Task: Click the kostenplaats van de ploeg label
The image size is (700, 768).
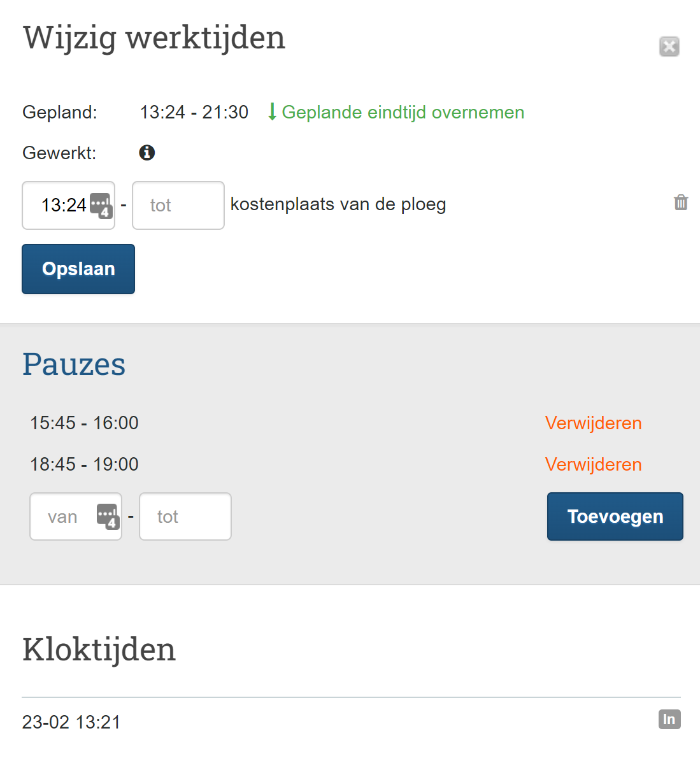Action: tap(338, 204)
